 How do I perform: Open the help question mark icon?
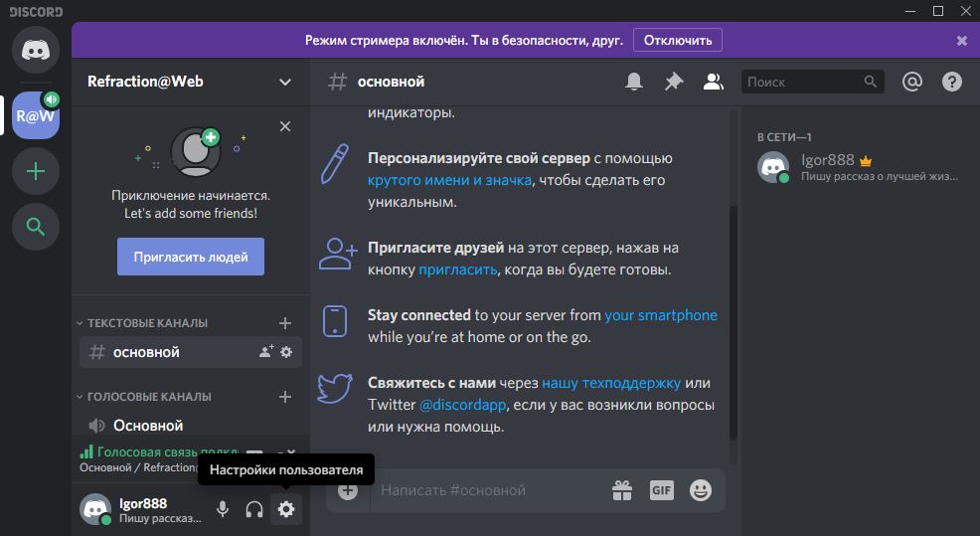coord(952,82)
